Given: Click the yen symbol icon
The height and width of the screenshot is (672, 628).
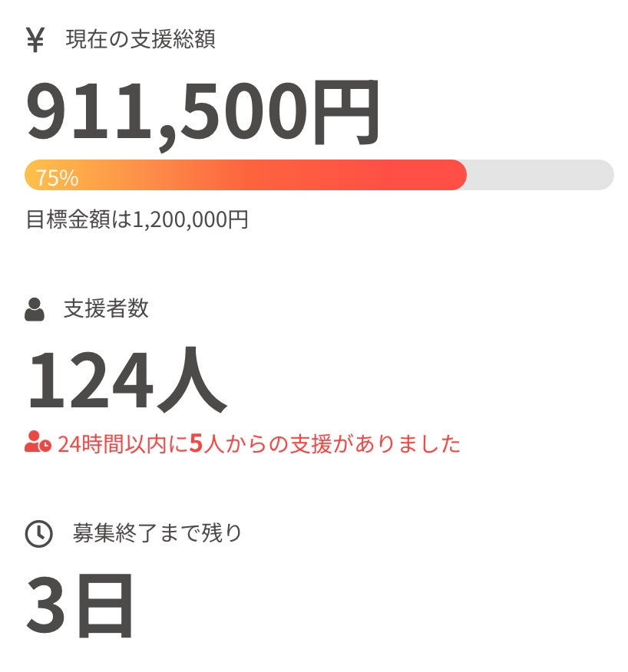Looking at the screenshot, I should click(x=35, y=40).
